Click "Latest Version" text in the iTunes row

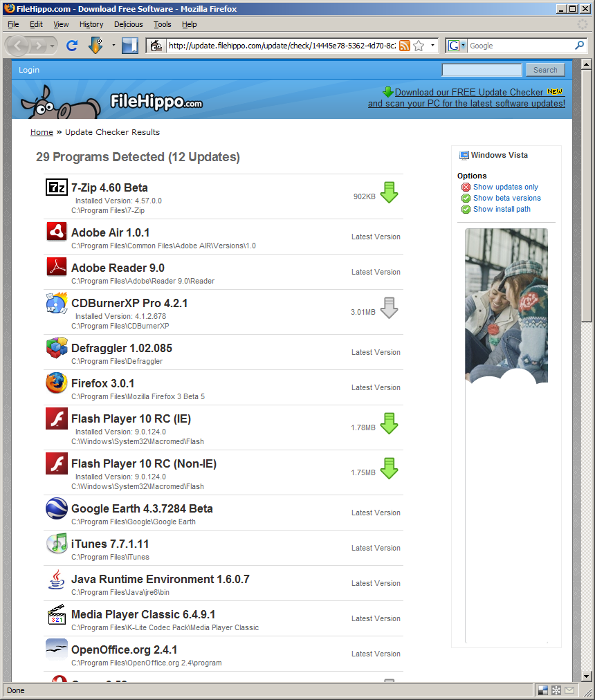tap(376, 549)
